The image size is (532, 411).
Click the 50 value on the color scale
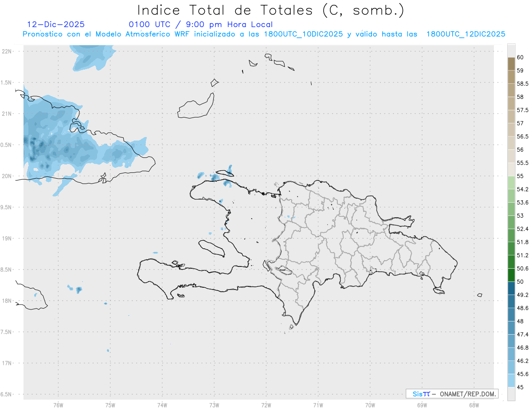point(520,282)
